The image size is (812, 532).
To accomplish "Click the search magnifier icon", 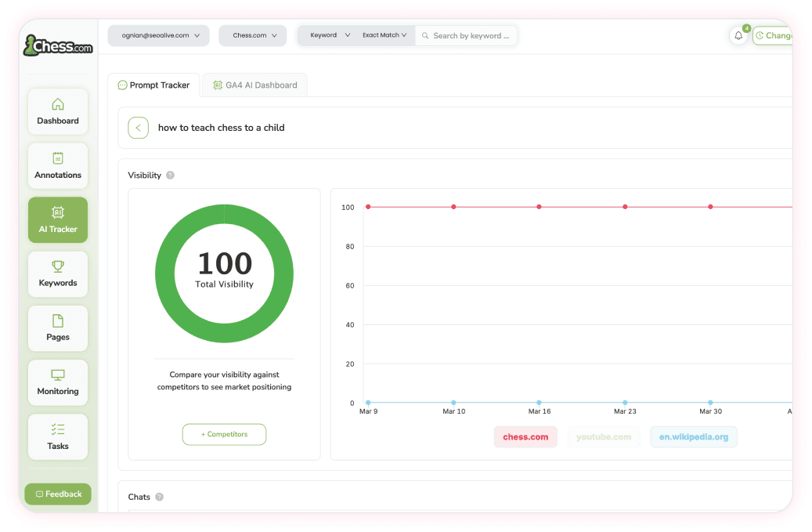I will coord(425,35).
